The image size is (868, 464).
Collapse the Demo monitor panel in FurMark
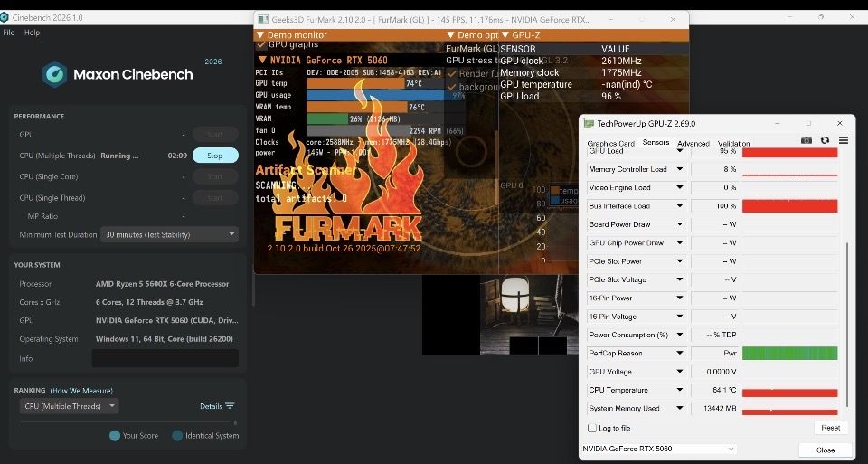[x=260, y=34]
